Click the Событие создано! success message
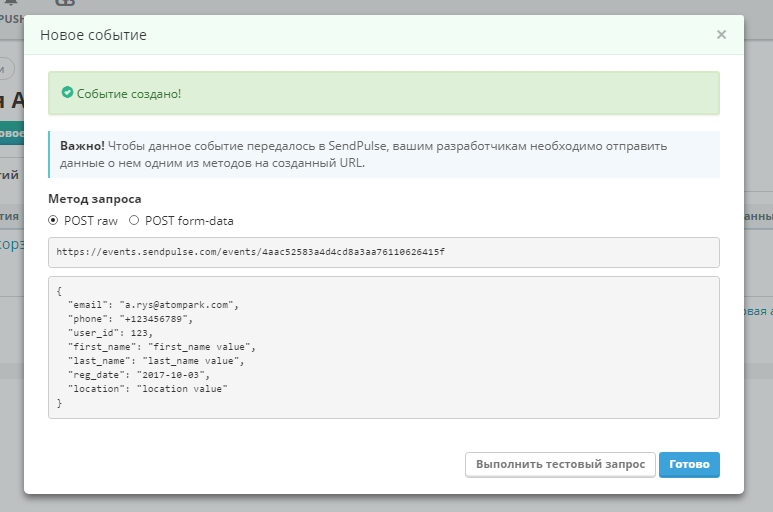This screenshot has height=512, width=773. click(129, 93)
